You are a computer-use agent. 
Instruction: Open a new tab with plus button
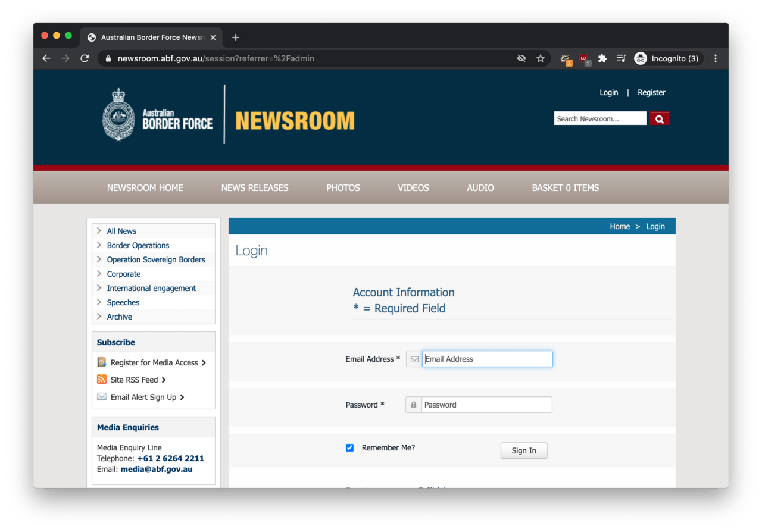236,37
